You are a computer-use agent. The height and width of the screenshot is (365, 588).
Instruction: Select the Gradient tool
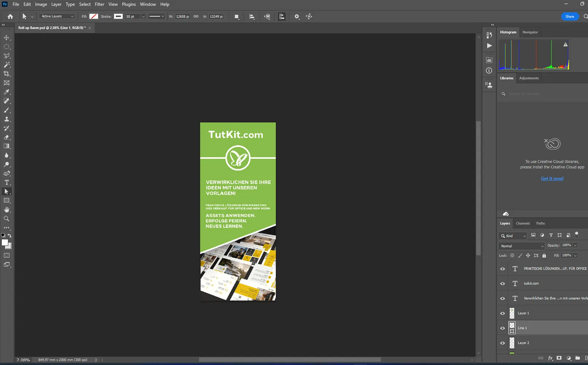point(7,146)
